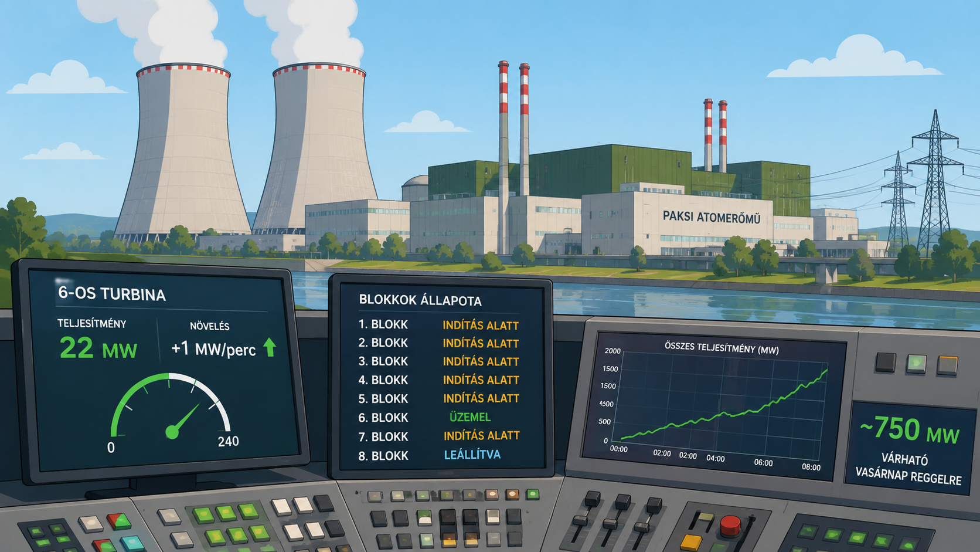
Task: Push the green square button above 750 MW display
Action: (917, 364)
